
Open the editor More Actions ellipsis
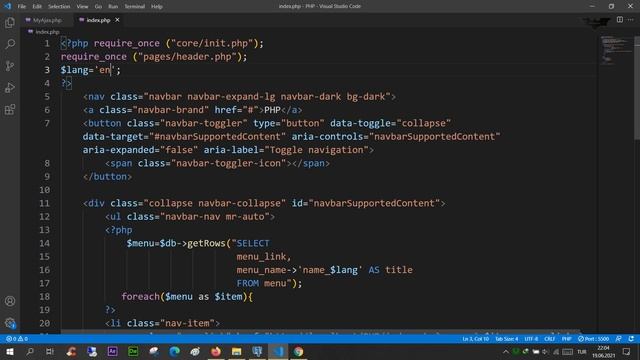pyautogui.click(x=631, y=20)
